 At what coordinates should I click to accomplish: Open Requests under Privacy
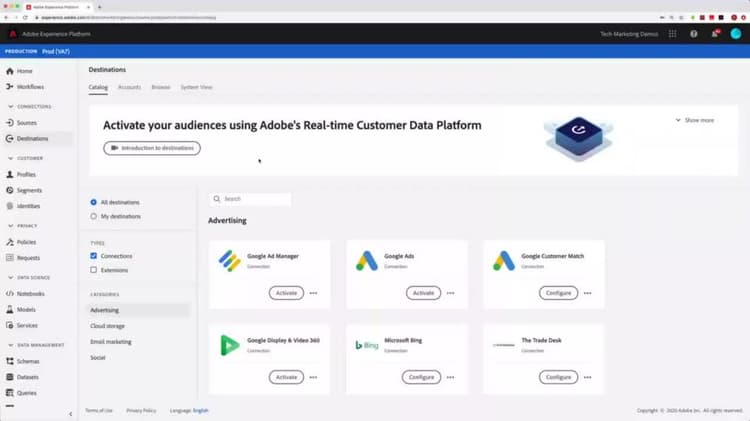pos(23,258)
